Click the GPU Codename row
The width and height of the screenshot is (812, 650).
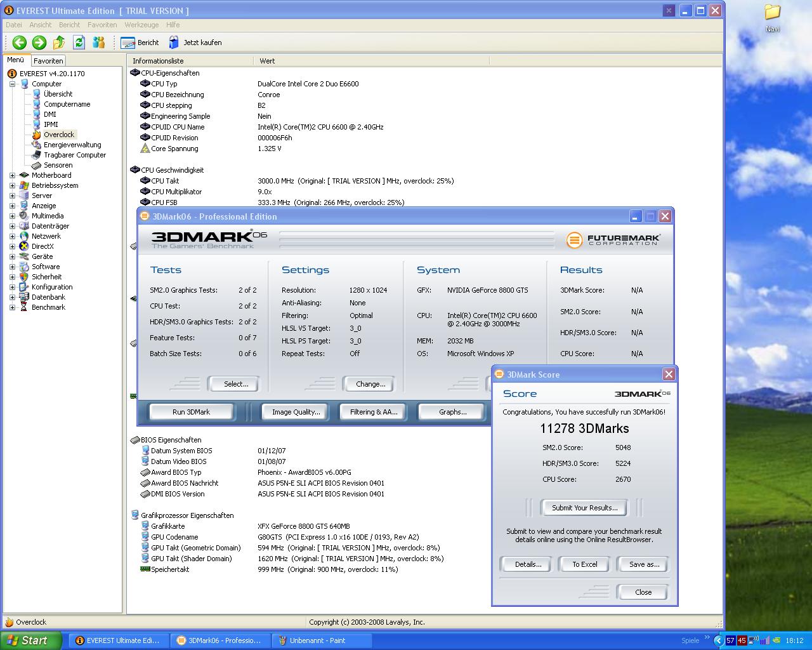tap(279, 537)
